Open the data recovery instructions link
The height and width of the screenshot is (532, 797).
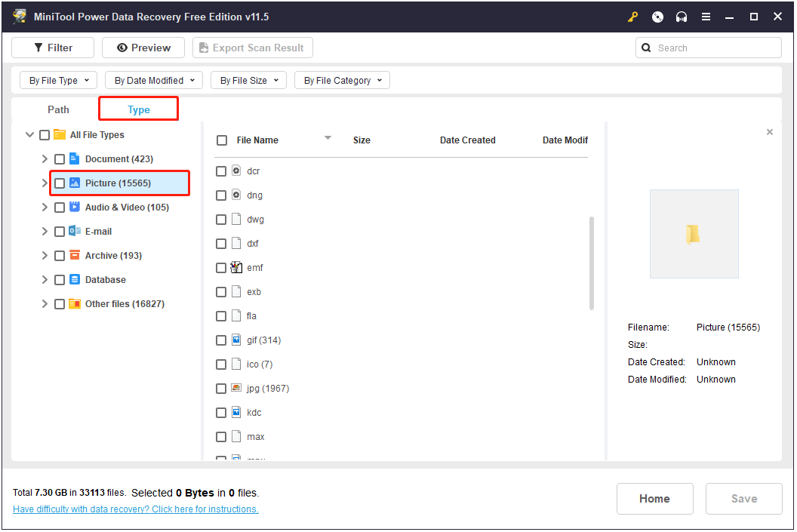(x=136, y=509)
